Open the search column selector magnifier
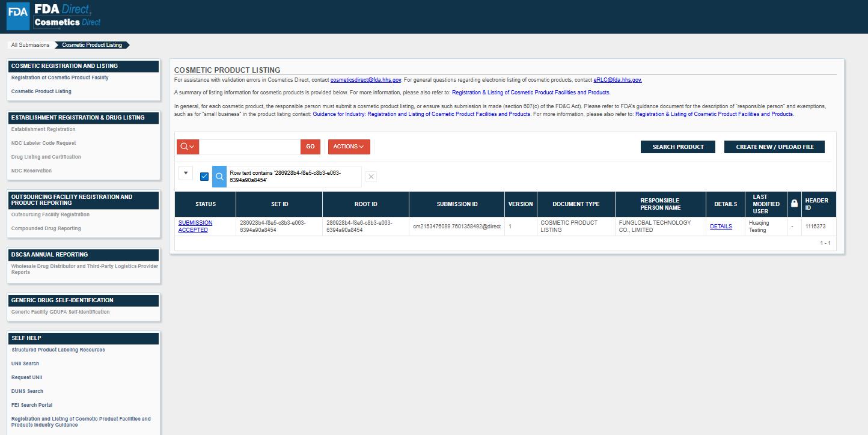868x435 pixels. pos(188,147)
